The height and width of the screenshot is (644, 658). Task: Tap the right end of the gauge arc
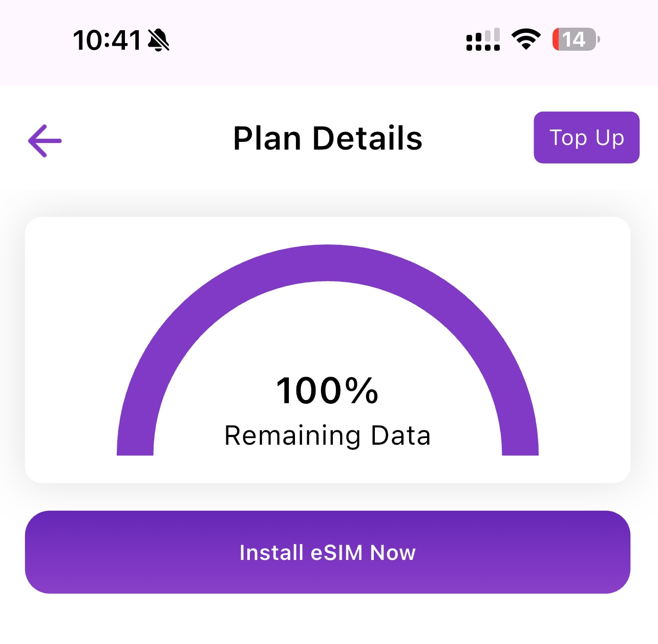(520, 446)
